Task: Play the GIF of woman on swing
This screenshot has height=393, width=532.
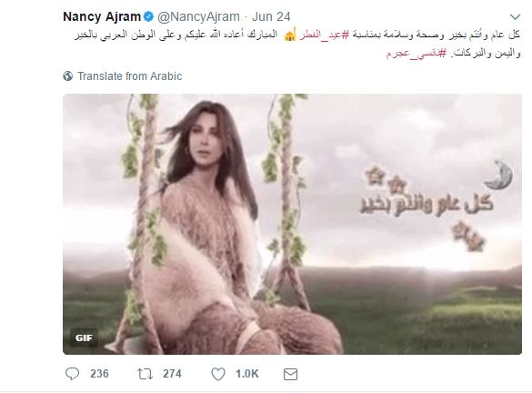Action: click(x=292, y=224)
